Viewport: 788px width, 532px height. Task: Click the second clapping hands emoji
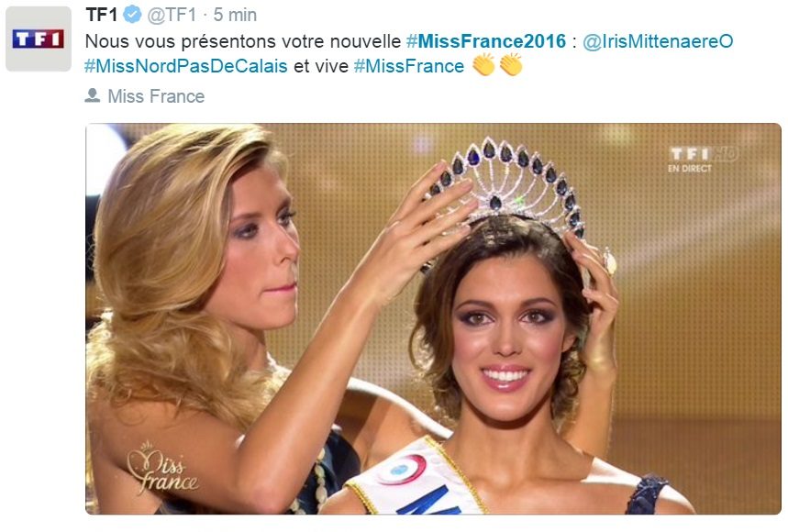click(511, 65)
